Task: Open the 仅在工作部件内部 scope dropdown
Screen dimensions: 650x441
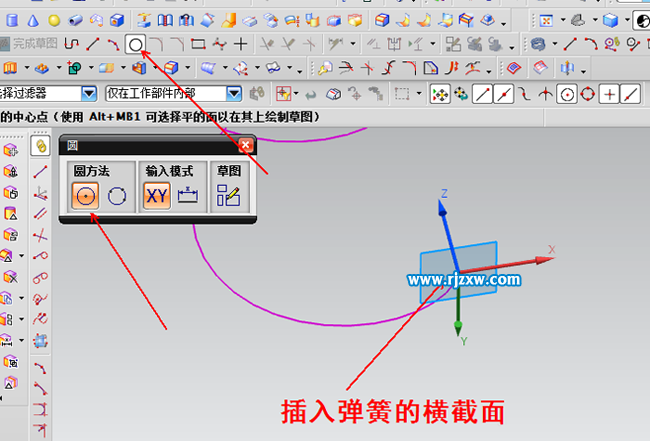Action: 234,94
